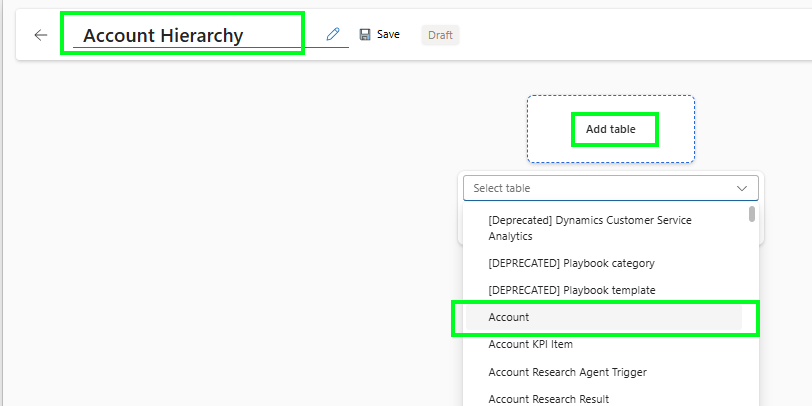The width and height of the screenshot is (812, 406).
Task: Click the dropdown list scrollbar thumb
Action: tap(752, 213)
